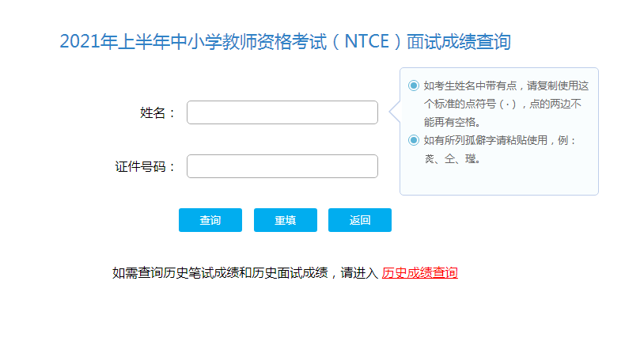Go back using the 返回 button
The image size is (644, 342).
click(360, 220)
